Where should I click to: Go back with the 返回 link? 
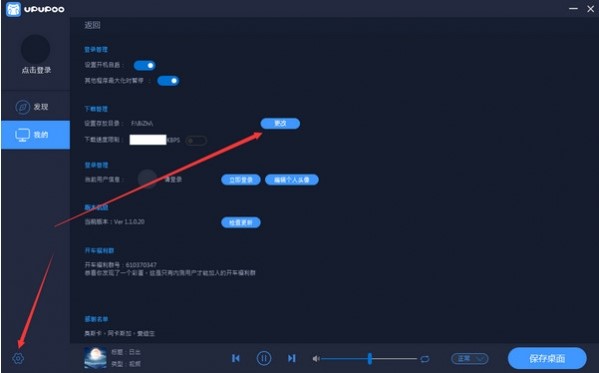[92, 25]
